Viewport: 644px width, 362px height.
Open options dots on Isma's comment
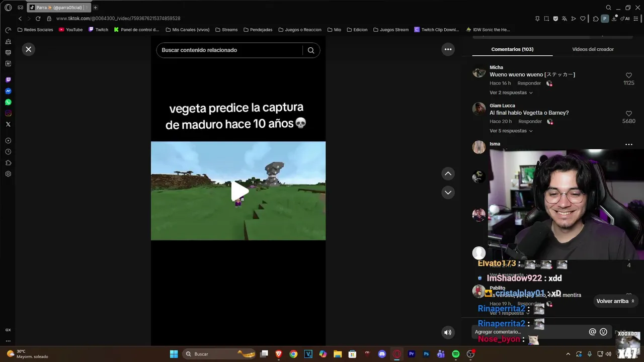628,144
